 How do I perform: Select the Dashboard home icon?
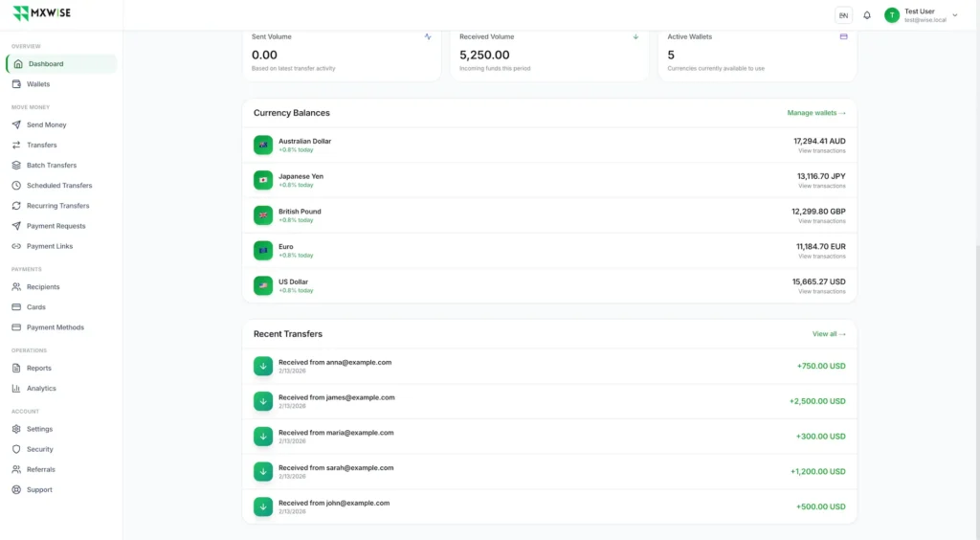pos(18,64)
